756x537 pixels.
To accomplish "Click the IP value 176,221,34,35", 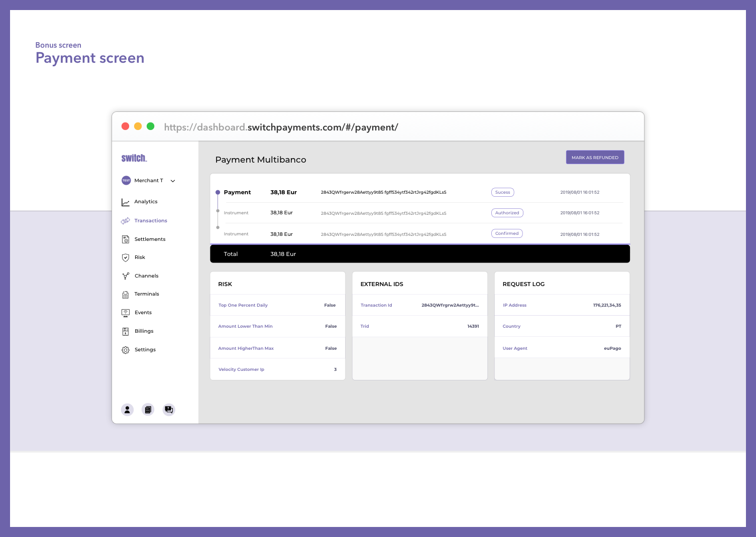I will [607, 305].
